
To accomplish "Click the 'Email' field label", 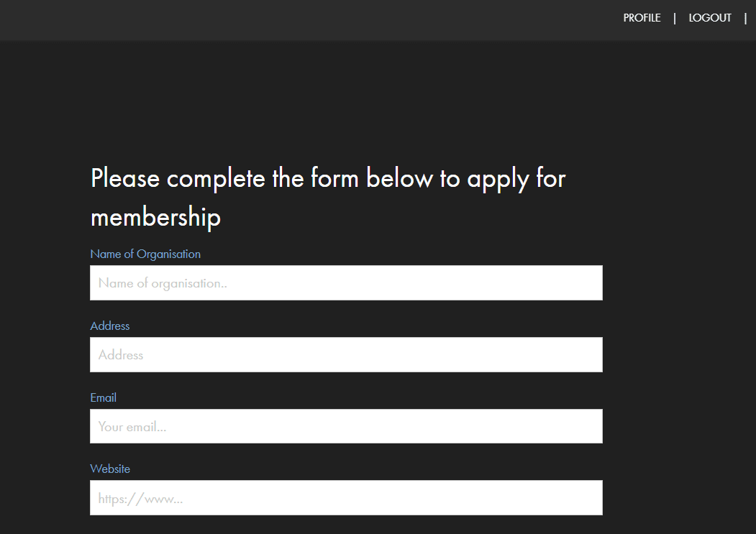I will coord(103,397).
